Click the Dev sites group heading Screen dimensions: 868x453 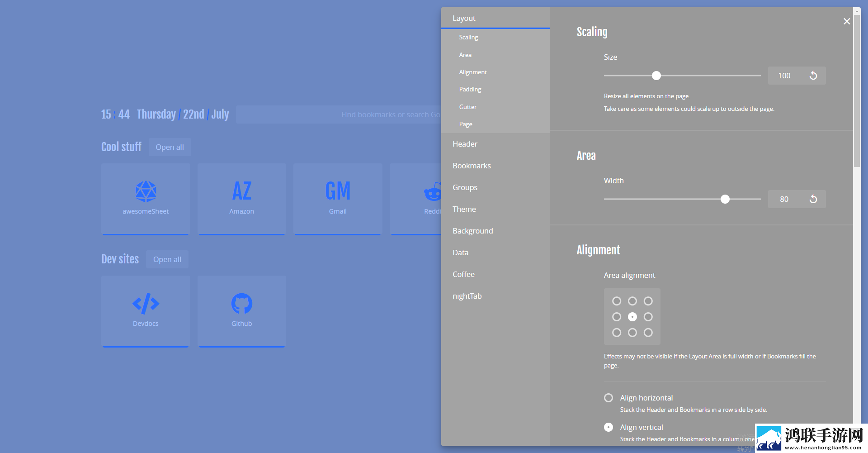coord(120,259)
